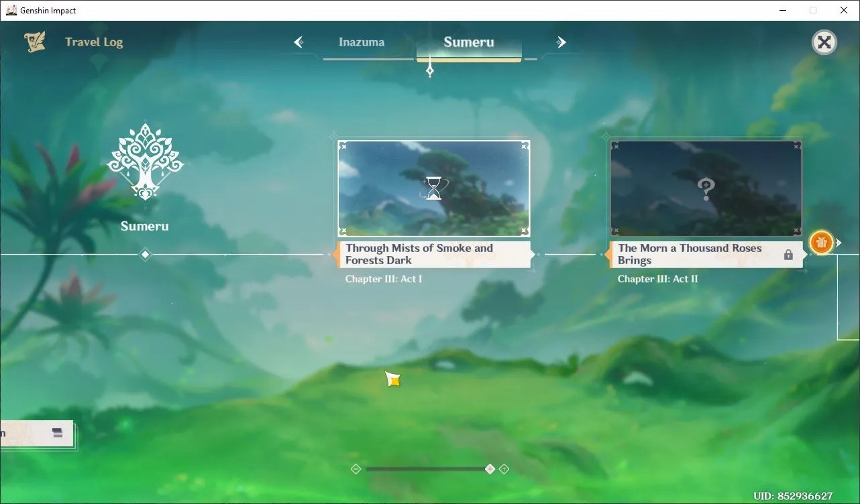The width and height of the screenshot is (860, 504).
Task: Click the hourglass icon on Act I thumbnail
Action: tap(434, 188)
